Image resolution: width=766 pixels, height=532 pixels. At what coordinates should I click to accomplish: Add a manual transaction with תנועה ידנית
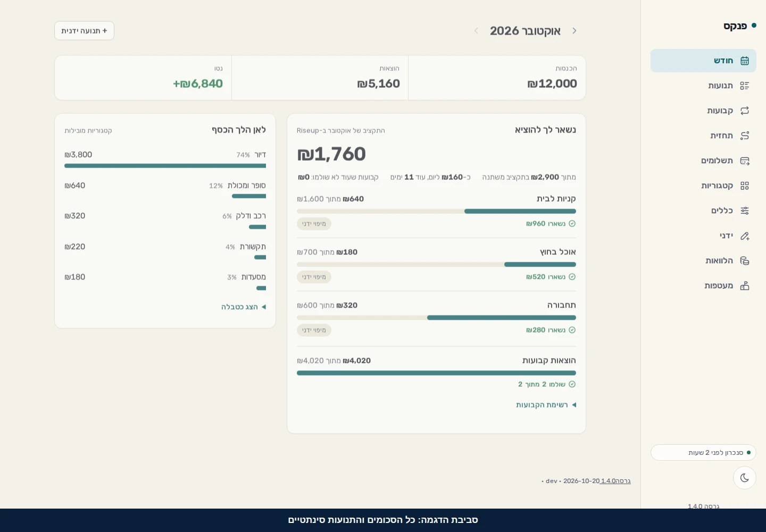click(84, 31)
